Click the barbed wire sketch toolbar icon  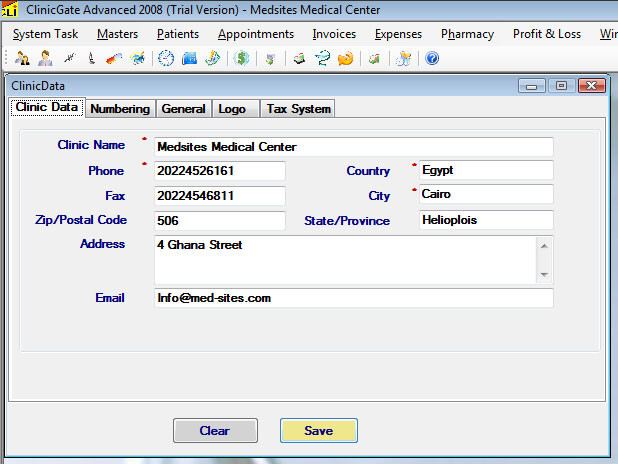coord(70,58)
